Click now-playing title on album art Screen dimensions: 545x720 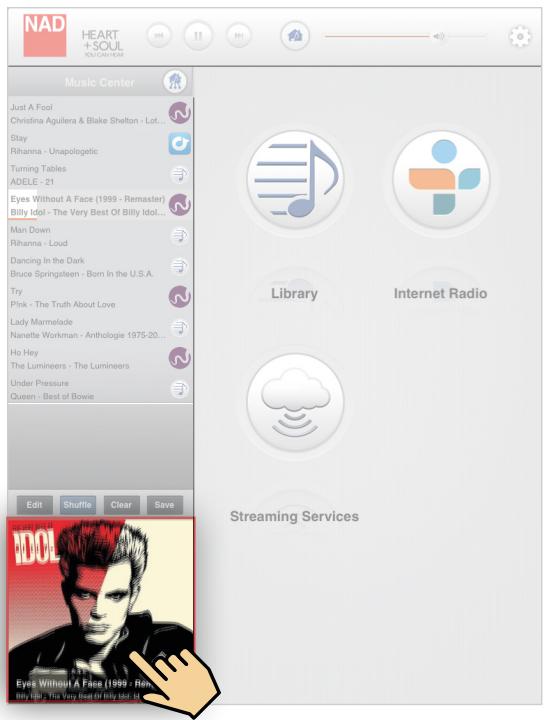tap(84, 683)
